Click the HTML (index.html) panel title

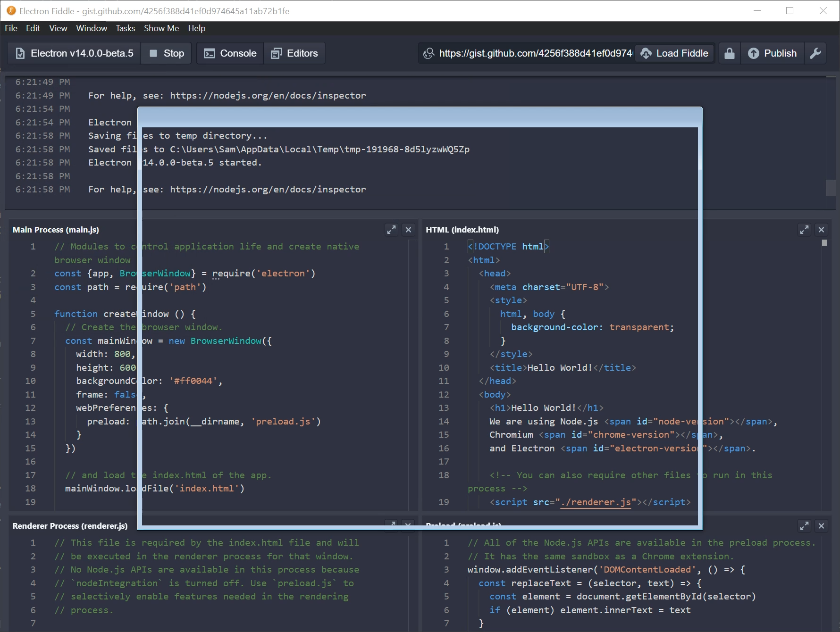(462, 230)
